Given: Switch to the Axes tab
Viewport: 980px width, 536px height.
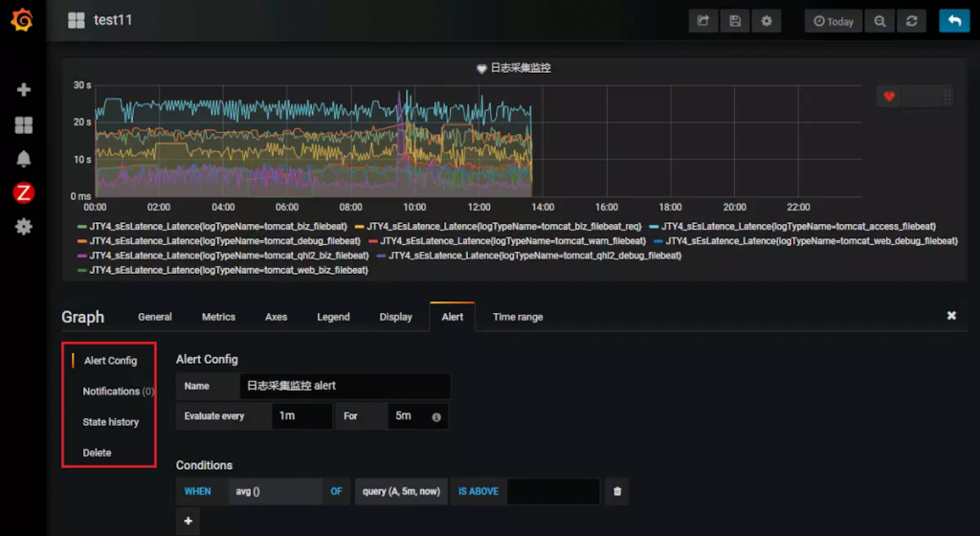Looking at the screenshot, I should click(x=276, y=317).
